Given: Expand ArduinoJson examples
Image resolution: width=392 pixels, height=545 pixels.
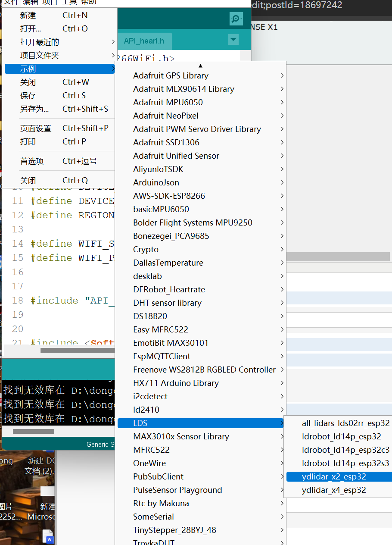Looking at the screenshot, I should click(x=200, y=183).
